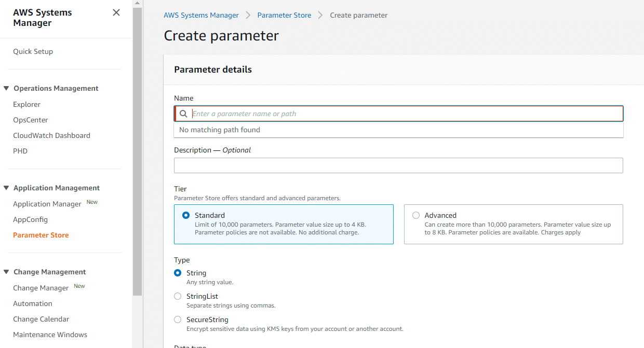The height and width of the screenshot is (348, 644).
Task: Click Parameter Store breadcrumb link
Action: coord(285,15)
